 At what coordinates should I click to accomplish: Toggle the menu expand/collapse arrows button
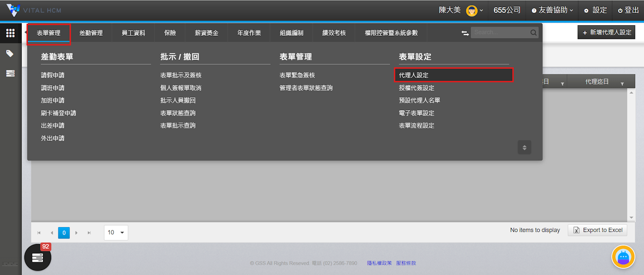pos(524,148)
